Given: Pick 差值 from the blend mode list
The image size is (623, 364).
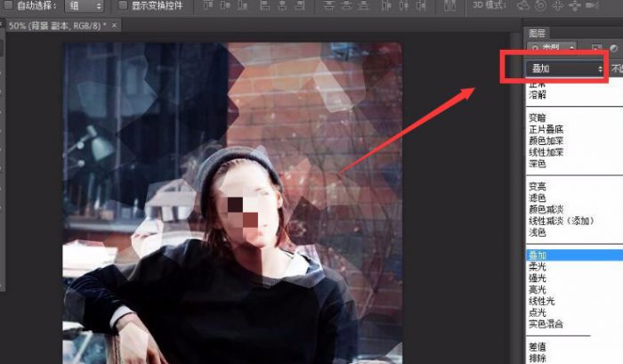Looking at the screenshot, I should (x=539, y=346).
